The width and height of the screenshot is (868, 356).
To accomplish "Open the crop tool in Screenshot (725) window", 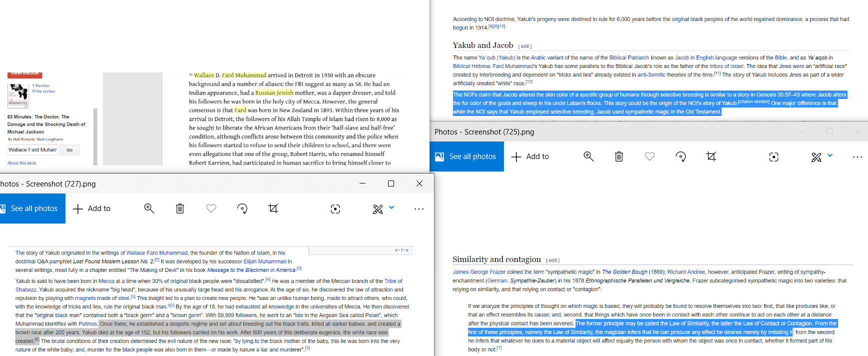I will pos(712,156).
